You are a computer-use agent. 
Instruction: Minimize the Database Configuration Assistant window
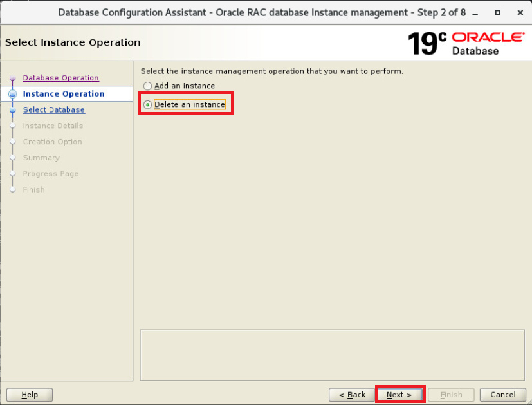pos(475,13)
